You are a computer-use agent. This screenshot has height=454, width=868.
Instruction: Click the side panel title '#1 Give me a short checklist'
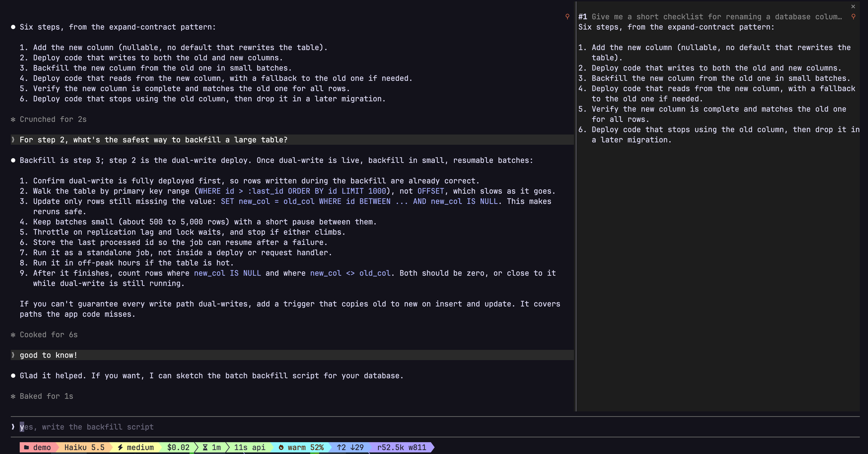pyautogui.click(x=710, y=16)
